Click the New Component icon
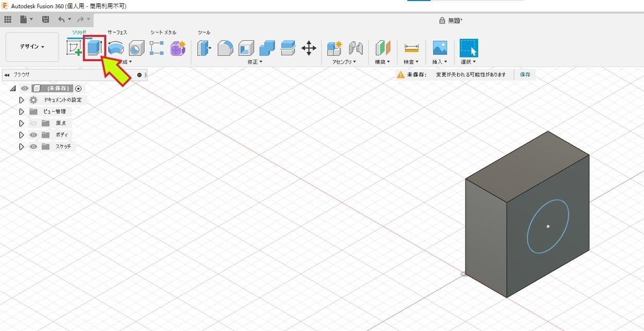The image size is (644, 331). [335, 48]
